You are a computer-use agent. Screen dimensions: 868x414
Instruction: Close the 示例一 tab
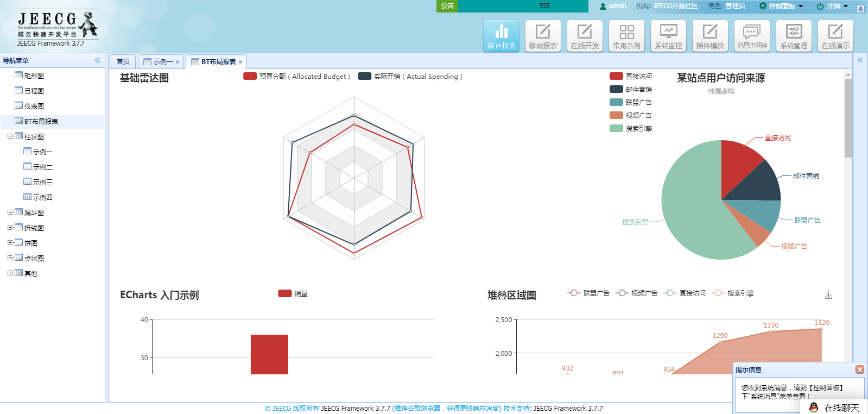tap(178, 62)
